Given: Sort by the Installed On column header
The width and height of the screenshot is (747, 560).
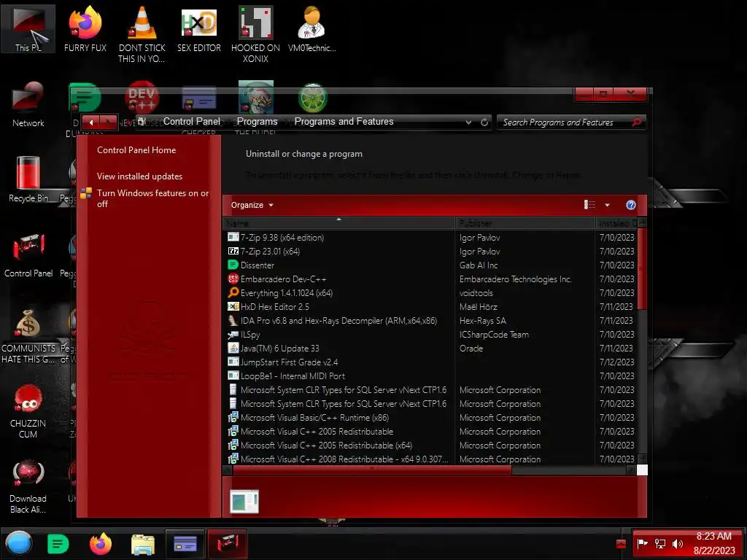Looking at the screenshot, I should 616,223.
